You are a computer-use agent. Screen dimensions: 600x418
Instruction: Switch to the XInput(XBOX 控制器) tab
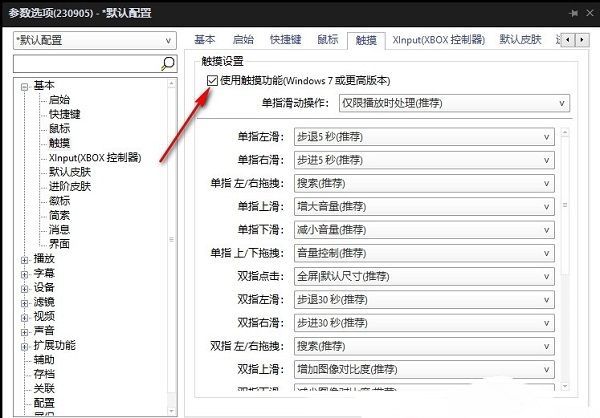click(439, 39)
